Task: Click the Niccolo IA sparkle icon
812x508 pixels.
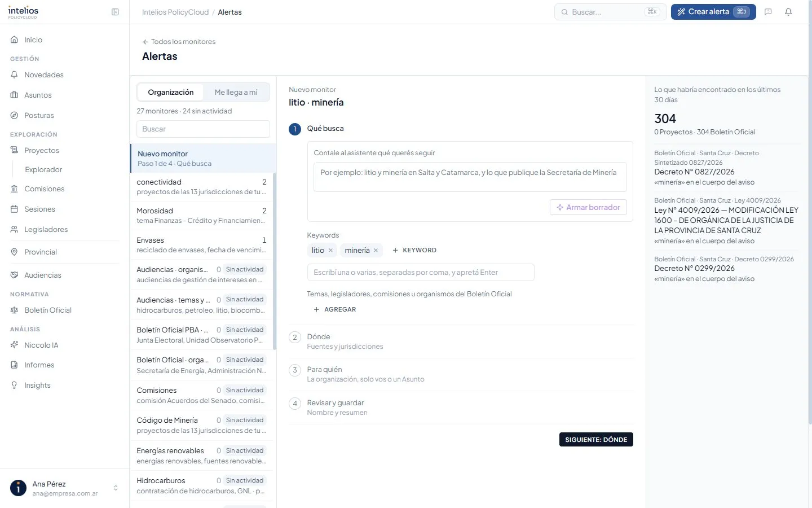Action: 15,345
